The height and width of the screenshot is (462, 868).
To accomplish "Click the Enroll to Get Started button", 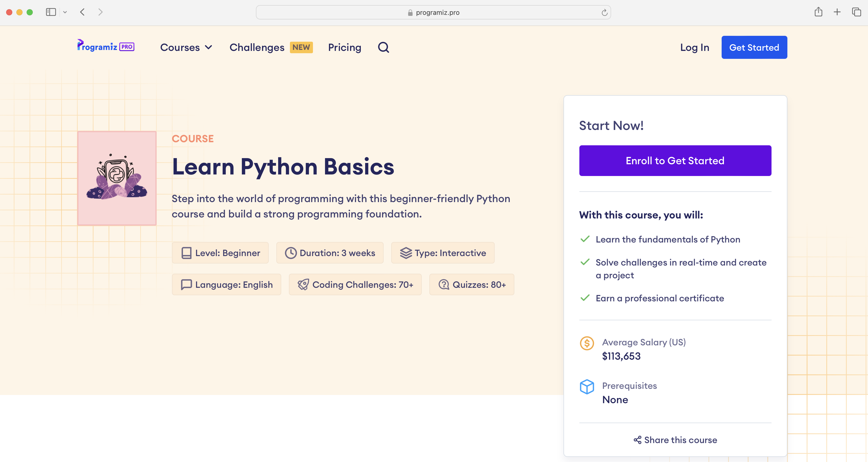I will (675, 160).
